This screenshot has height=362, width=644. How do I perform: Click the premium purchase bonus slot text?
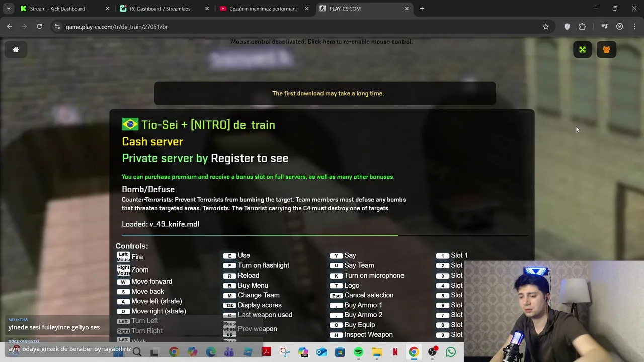(x=258, y=177)
